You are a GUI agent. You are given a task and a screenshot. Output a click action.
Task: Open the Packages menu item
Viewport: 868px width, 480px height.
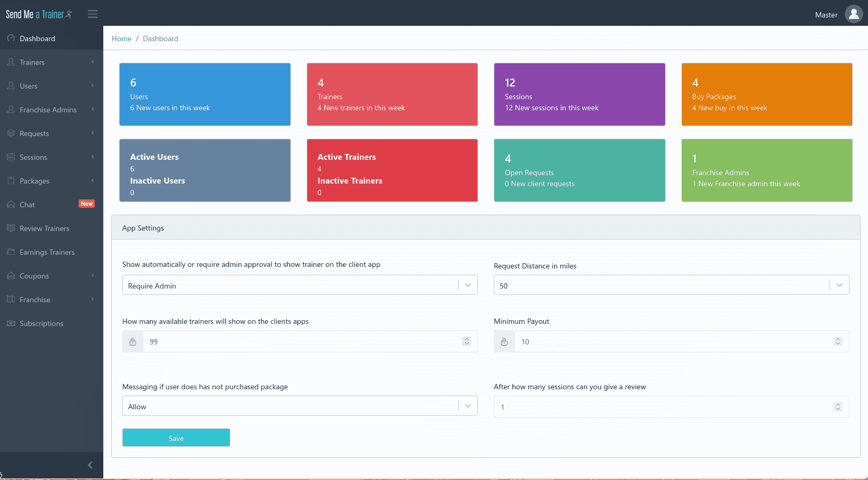pyautogui.click(x=52, y=180)
